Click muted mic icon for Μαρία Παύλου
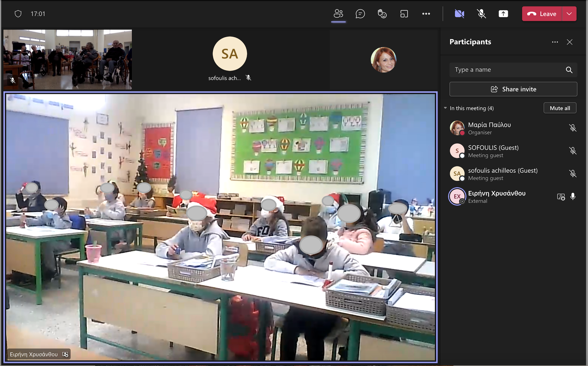Image resolution: width=588 pixels, height=366 pixels. tap(573, 128)
